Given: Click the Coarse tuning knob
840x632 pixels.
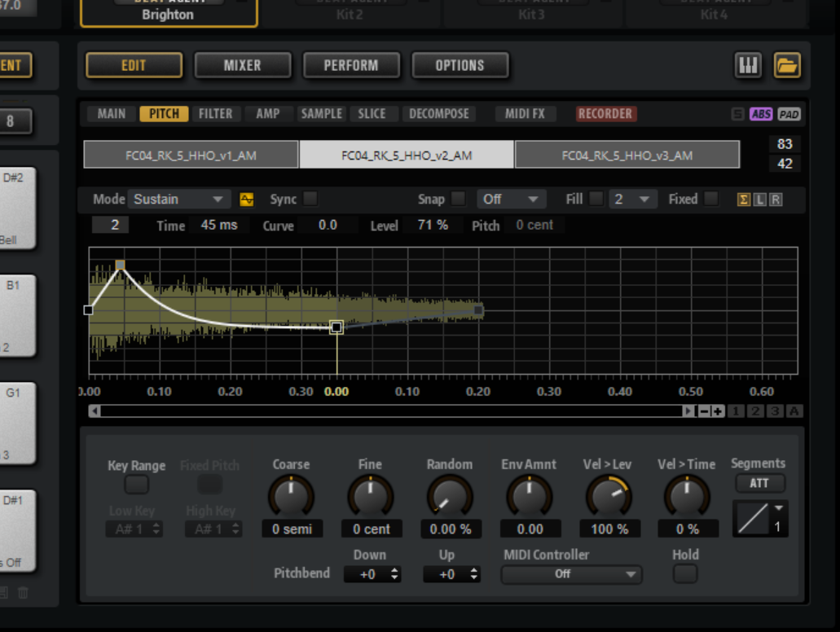Looking at the screenshot, I should tap(291, 497).
